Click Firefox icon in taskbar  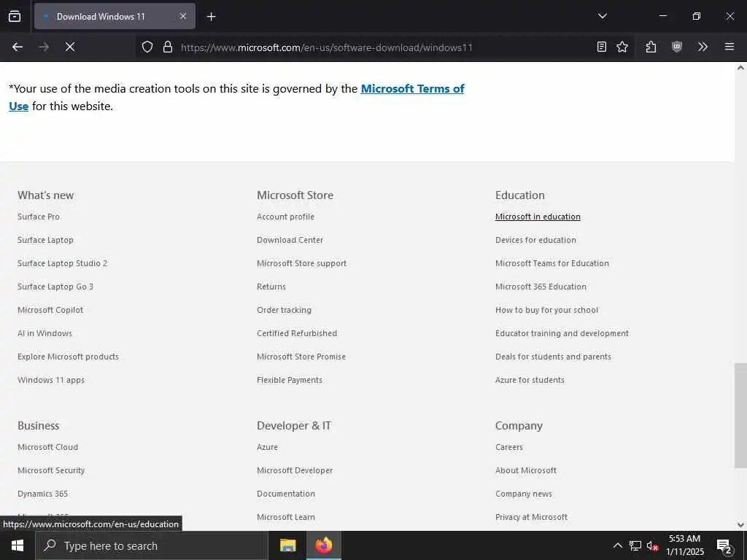click(x=323, y=545)
